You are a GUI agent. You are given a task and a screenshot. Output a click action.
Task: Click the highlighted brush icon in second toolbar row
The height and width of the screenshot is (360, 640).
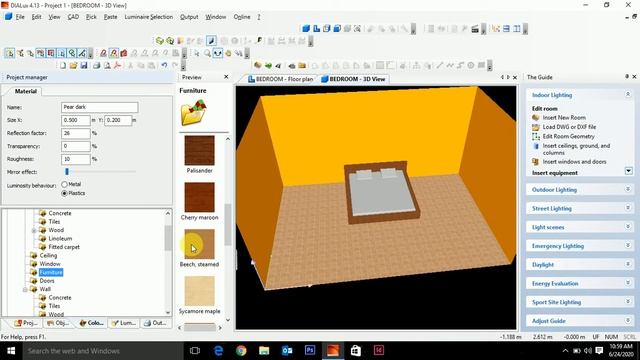211,41
